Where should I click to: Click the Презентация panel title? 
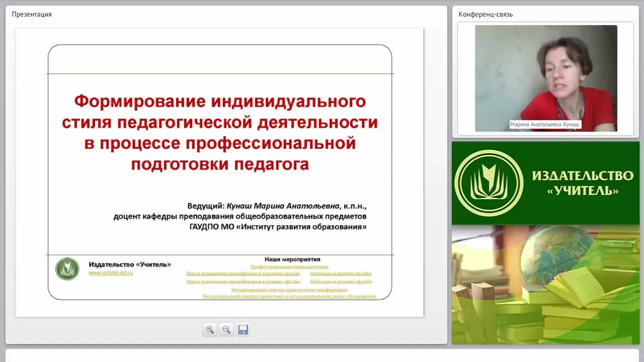(x=32, y=14)
